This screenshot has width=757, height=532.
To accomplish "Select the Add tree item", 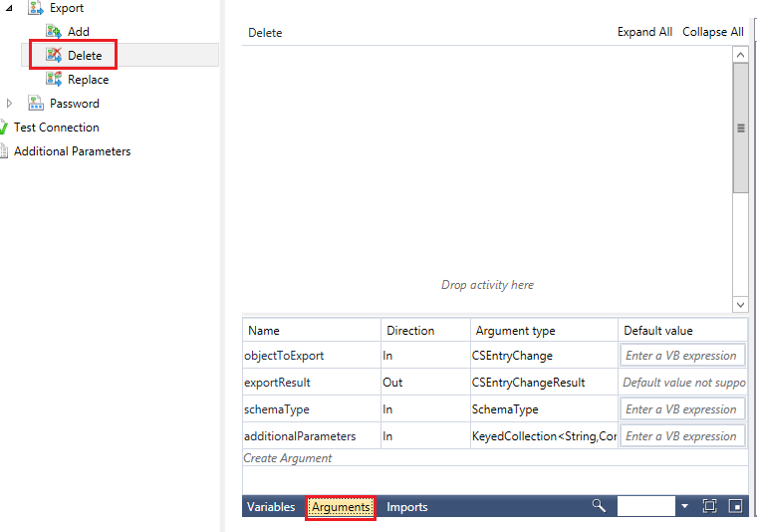I will (x=79, y=31).
